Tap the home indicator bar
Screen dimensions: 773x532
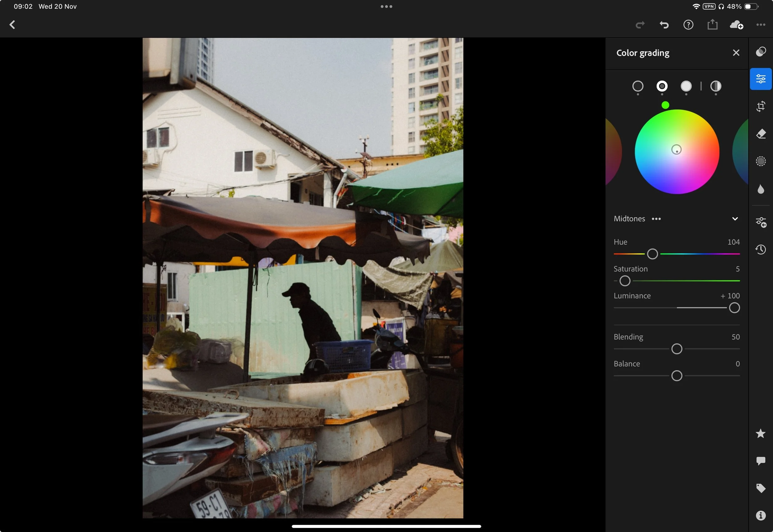[x=386, y=526]
